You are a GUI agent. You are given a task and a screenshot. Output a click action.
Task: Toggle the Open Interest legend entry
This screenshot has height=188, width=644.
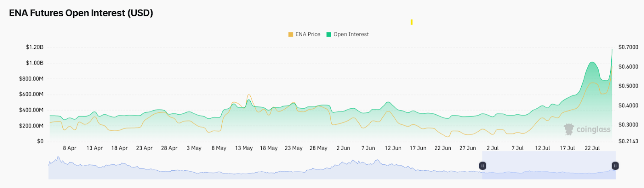pyautogui.click(x=347, y=34)
